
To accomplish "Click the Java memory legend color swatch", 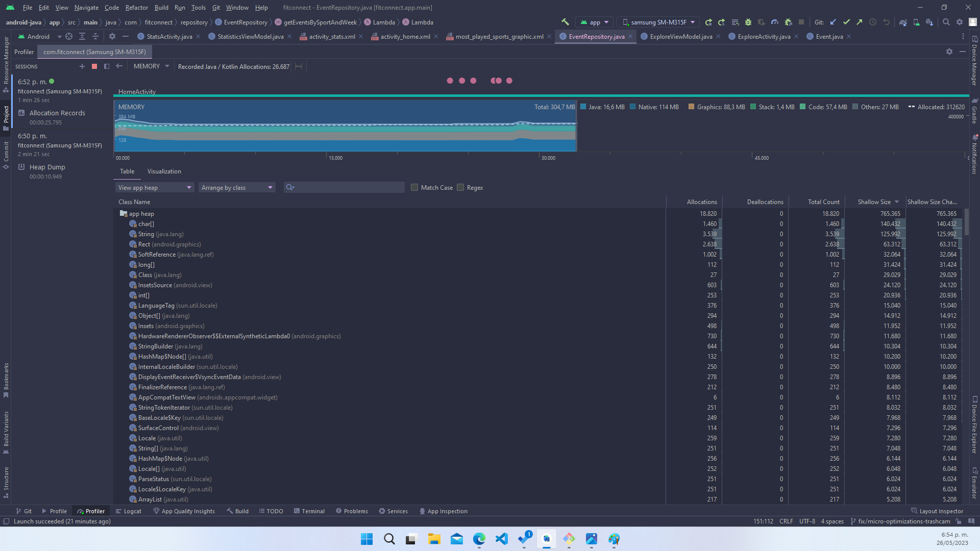I will click(583, 107).
